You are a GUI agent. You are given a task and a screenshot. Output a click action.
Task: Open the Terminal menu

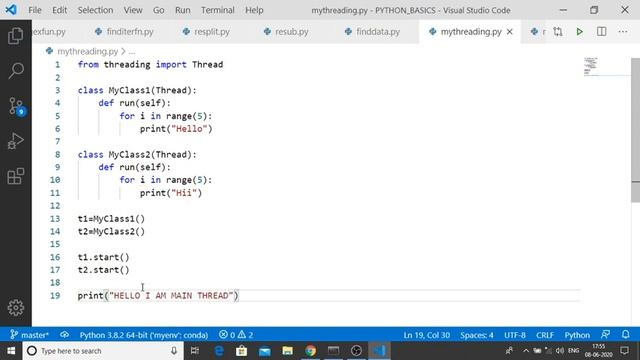click(x=218, y=10)
